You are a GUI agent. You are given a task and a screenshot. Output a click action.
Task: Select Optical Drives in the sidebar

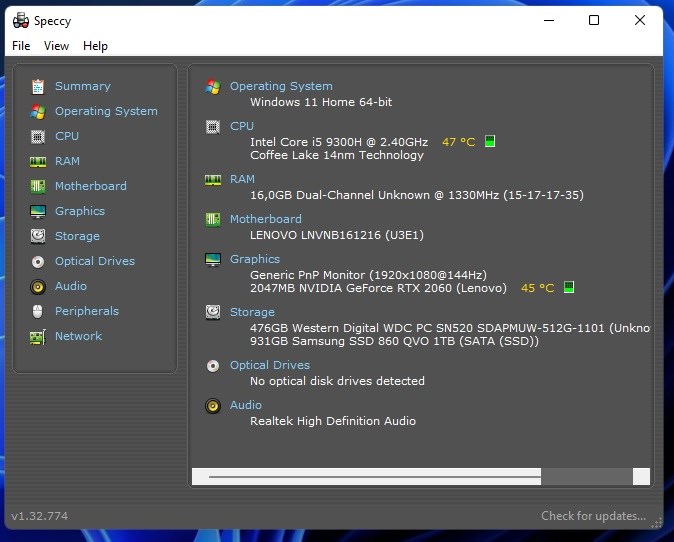[x=95, y=261]
